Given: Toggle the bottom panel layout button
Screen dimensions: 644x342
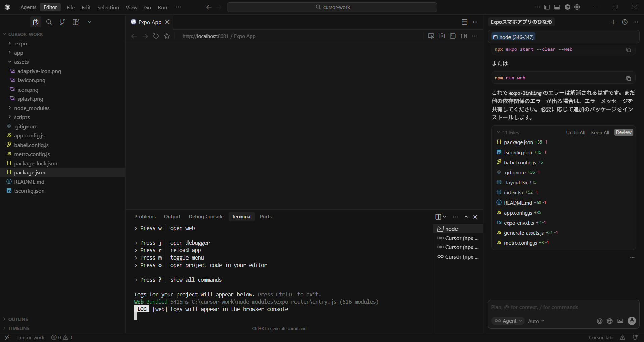Looking at the screenshot, I should [557, 7].
